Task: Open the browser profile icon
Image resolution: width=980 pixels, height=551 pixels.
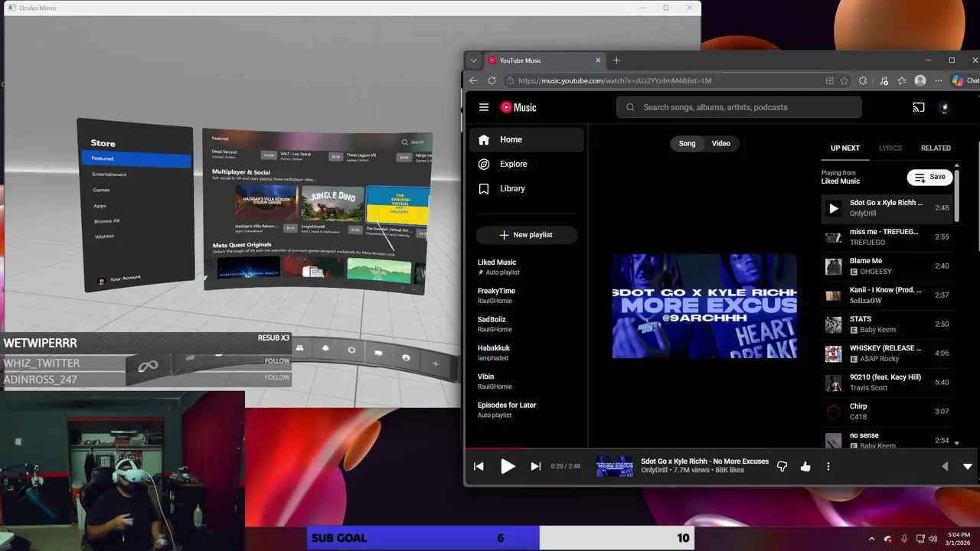Action: click(920, 80)
